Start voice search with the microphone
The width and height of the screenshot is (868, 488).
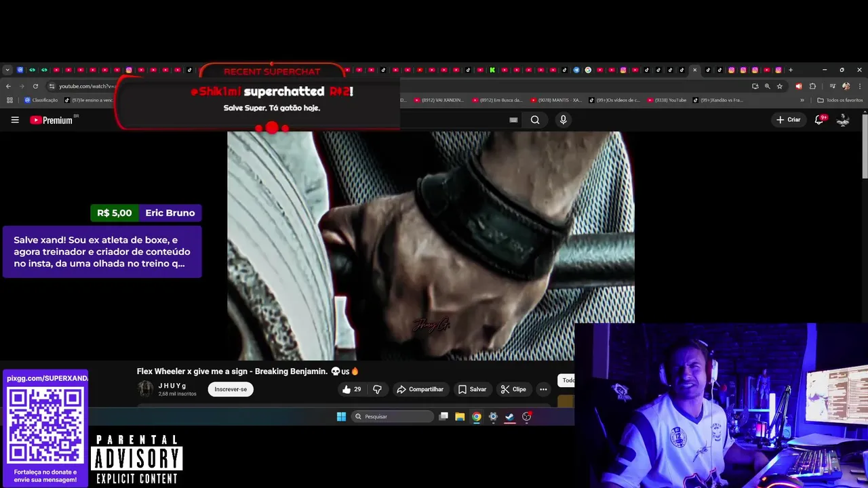[x=563, y=120]
